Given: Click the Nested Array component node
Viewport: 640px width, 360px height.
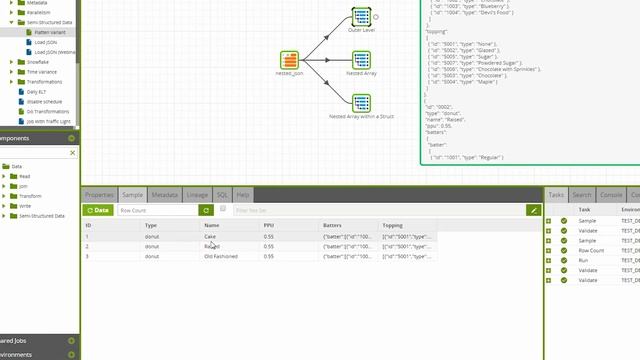Looking at the screenshot, I should [361, 60].
